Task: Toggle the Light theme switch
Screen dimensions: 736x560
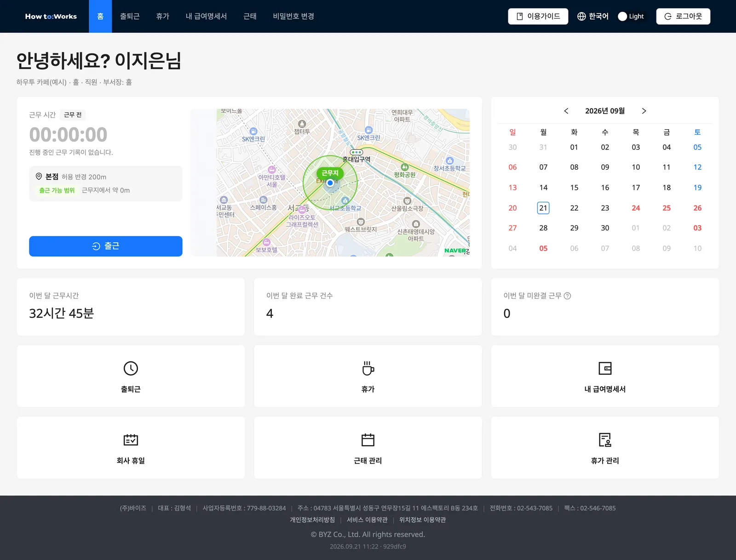Action: click(x=631, y=17)
